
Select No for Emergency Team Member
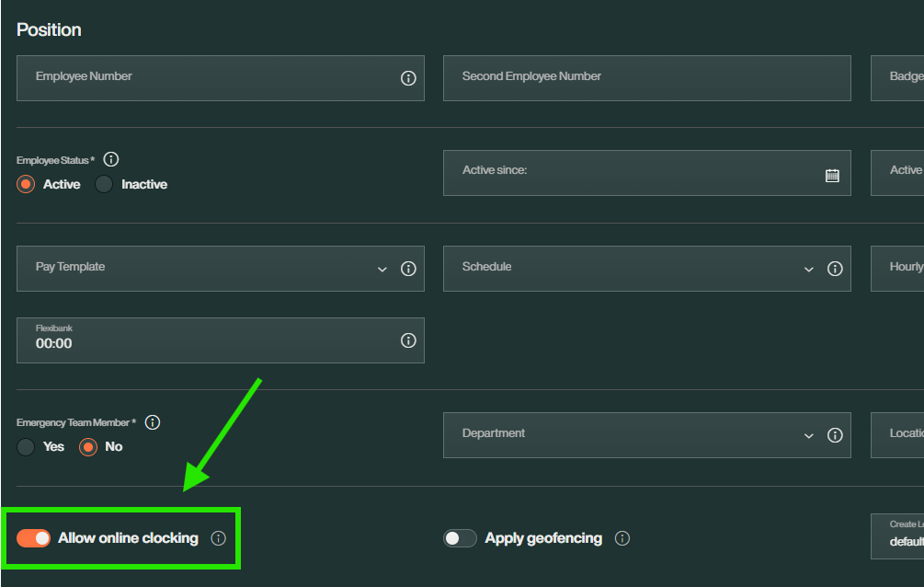[88, 446]
